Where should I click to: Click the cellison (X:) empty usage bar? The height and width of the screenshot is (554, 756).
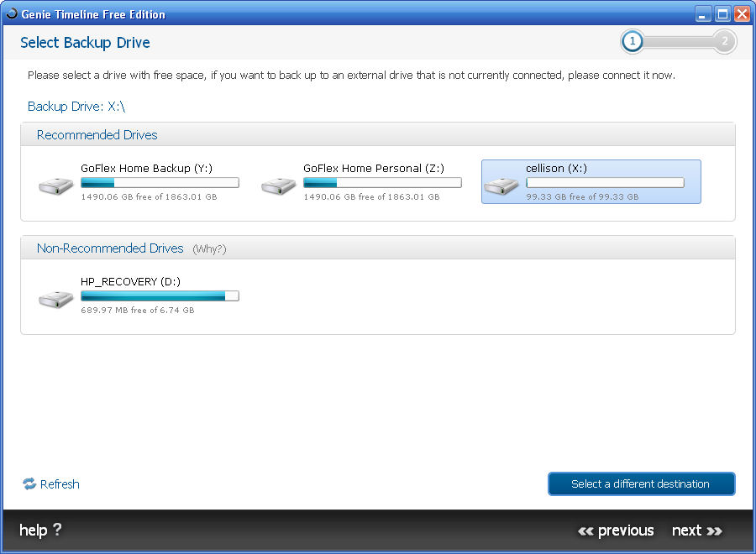tap(605, 183)
